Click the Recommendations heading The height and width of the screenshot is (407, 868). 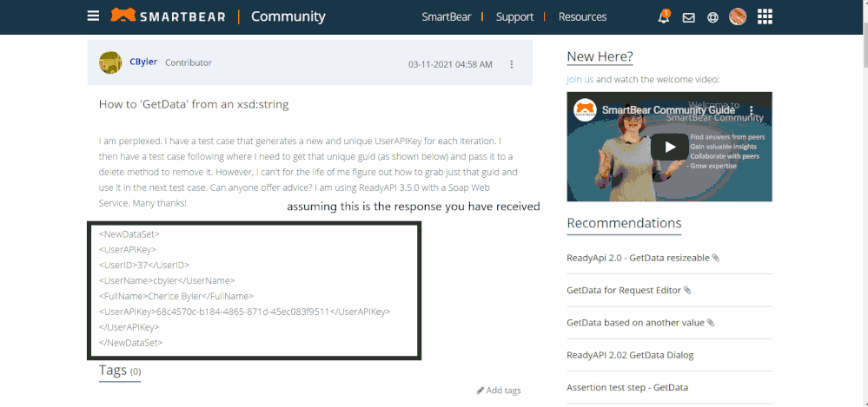click(624, 223)
